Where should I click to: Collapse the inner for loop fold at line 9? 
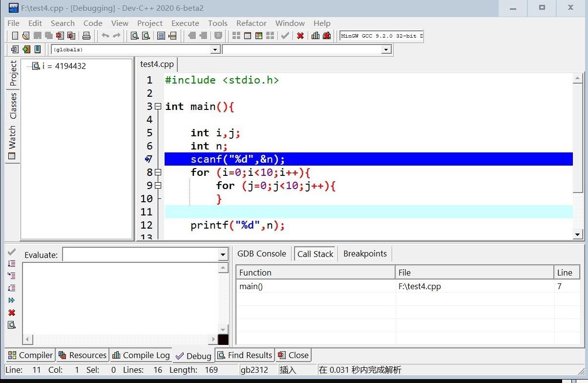[158, 185]
